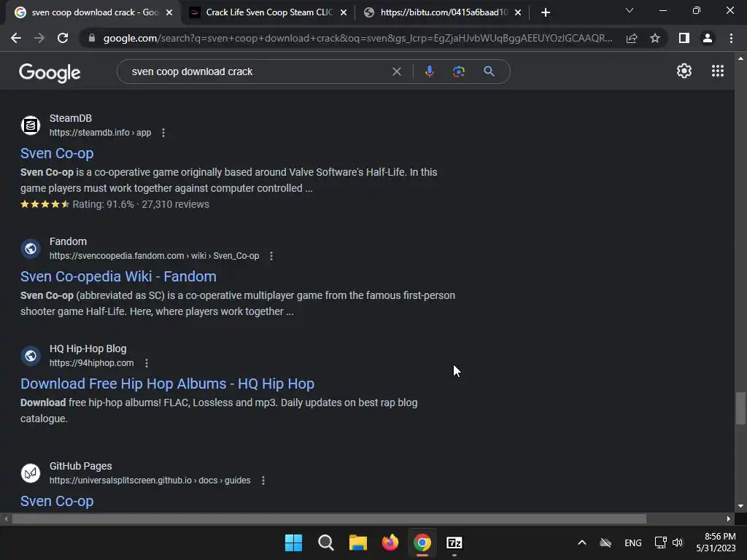Viewport: 747px width, 560px height.
Task: Open Windows taskbar search
Action: click(326, 542)
